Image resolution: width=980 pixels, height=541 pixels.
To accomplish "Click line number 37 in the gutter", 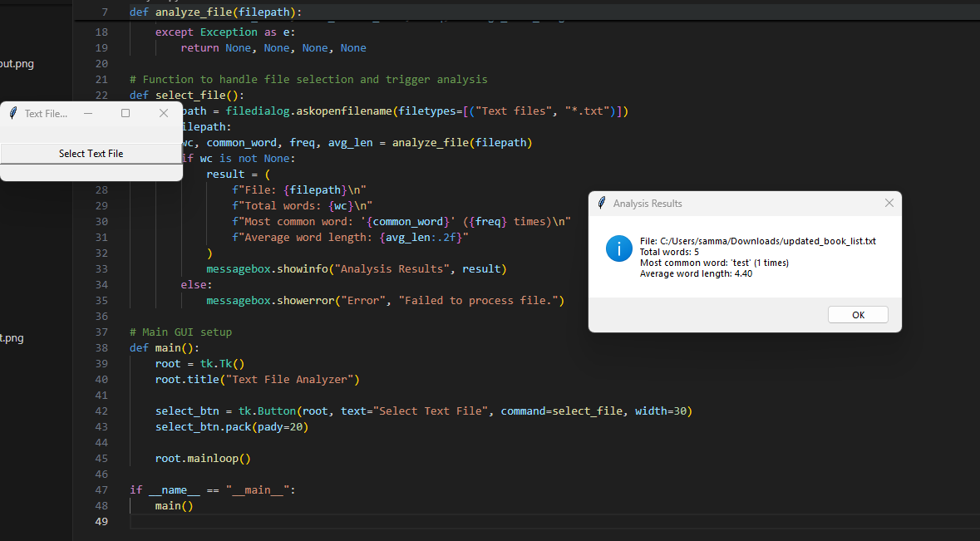I will [101, 332].
